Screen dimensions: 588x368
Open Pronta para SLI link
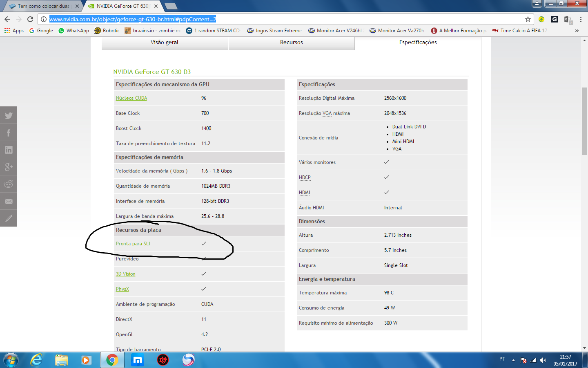[x=133, y=244]
